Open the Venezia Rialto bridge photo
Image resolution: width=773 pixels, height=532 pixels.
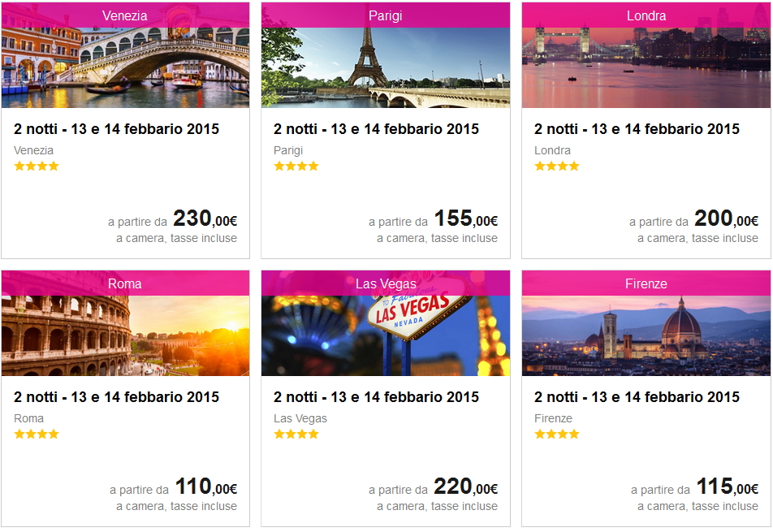pos(125,68)
